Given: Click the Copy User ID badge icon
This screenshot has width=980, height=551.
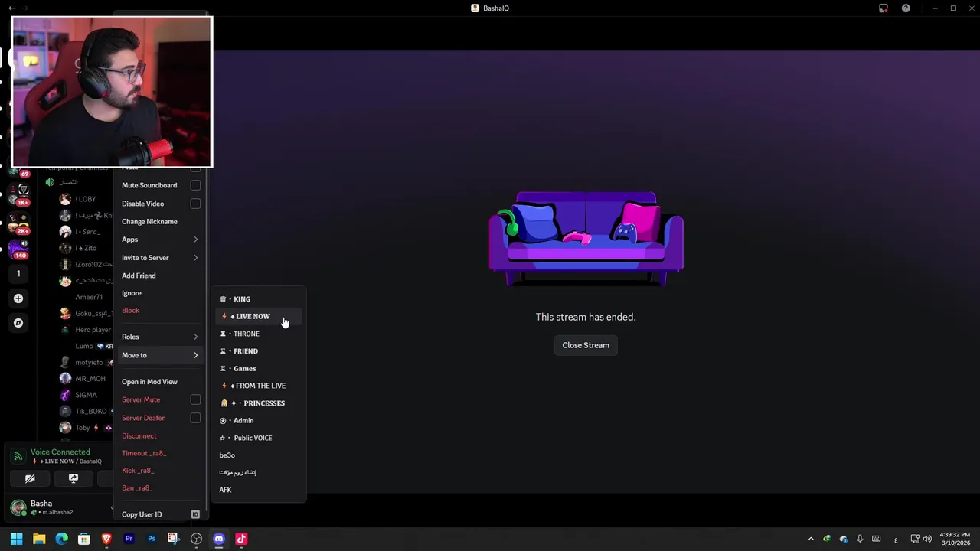Looking at the screenshot, I should [x=195, y=514].
